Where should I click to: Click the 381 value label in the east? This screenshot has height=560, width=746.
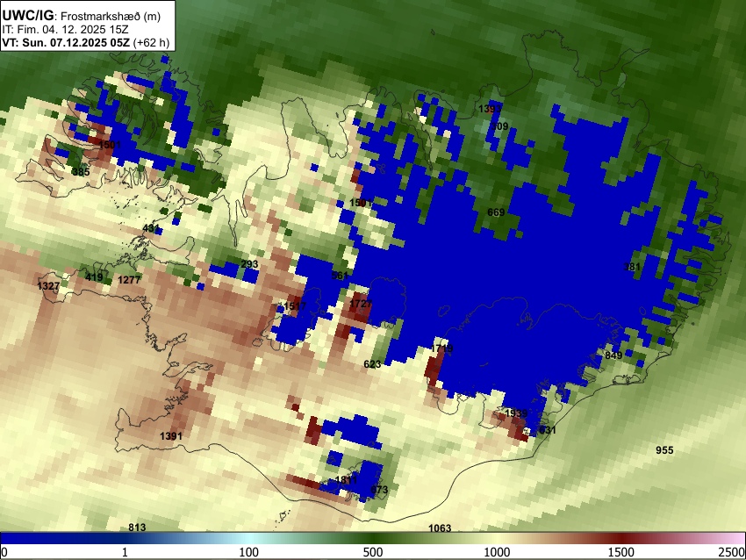coord(632,267)
